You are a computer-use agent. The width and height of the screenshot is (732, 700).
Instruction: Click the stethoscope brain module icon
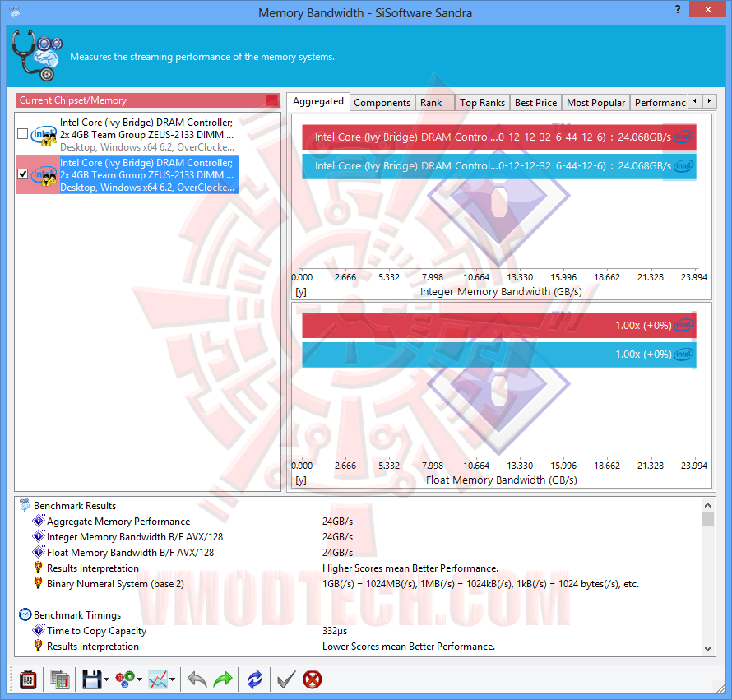[x=36, y=56]
